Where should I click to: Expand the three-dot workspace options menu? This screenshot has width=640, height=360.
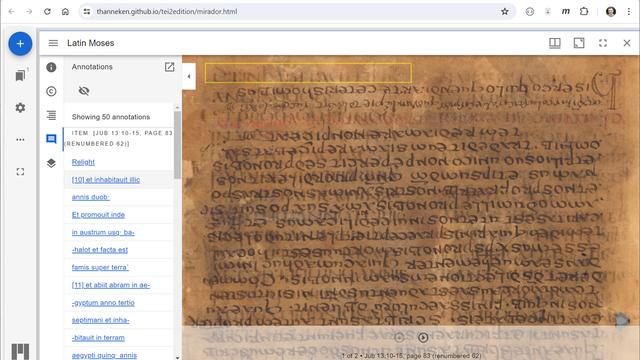pos(20,140)
